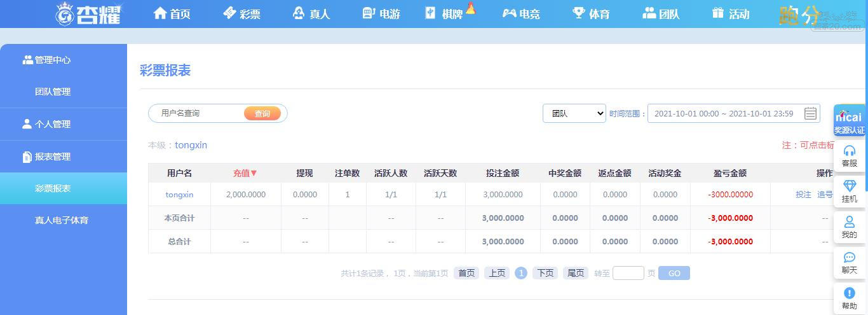Click the 总合计 row label
This screenshot has width=868, height=315.
tap(179, 242)
